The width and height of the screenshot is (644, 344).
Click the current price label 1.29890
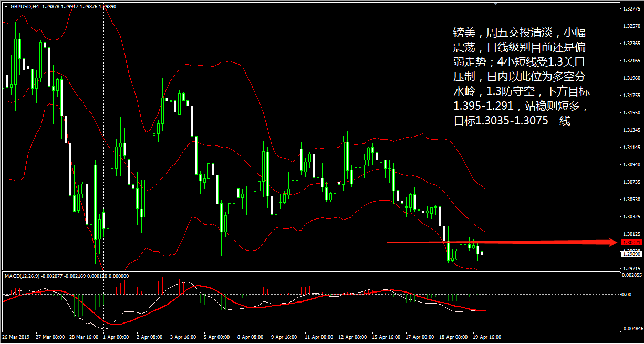[631, 254]
